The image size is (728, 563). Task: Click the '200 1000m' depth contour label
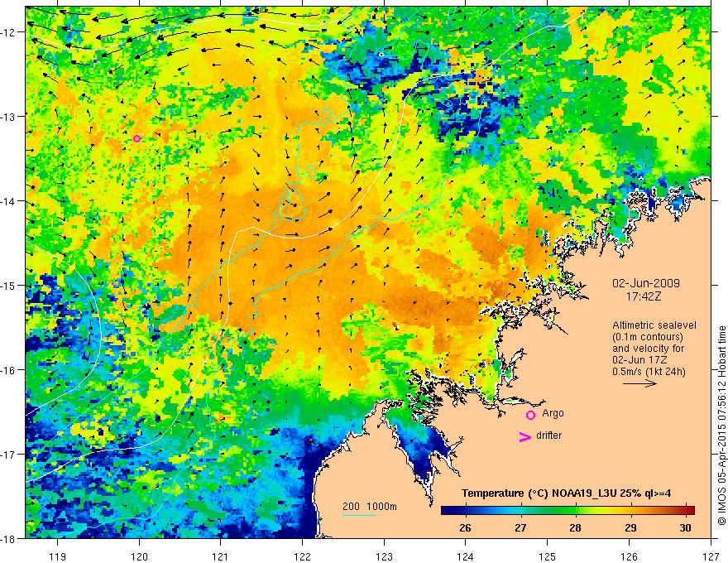(370, 507)
